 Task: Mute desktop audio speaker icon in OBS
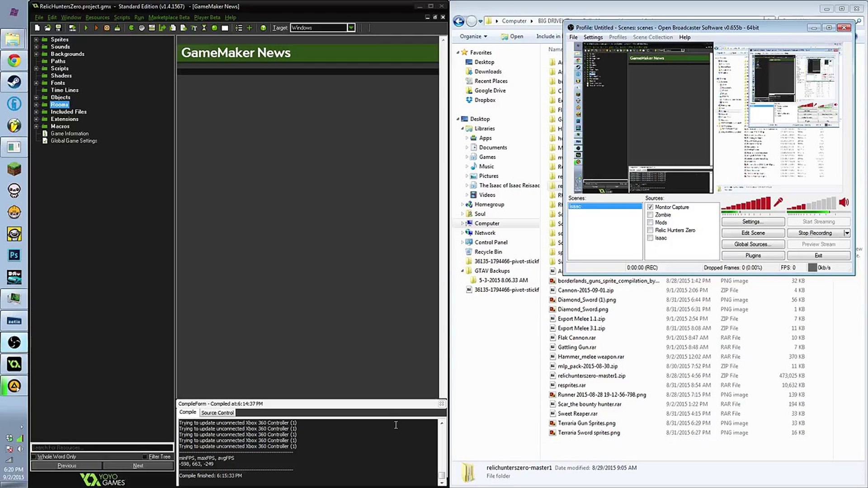coord(844,202)
